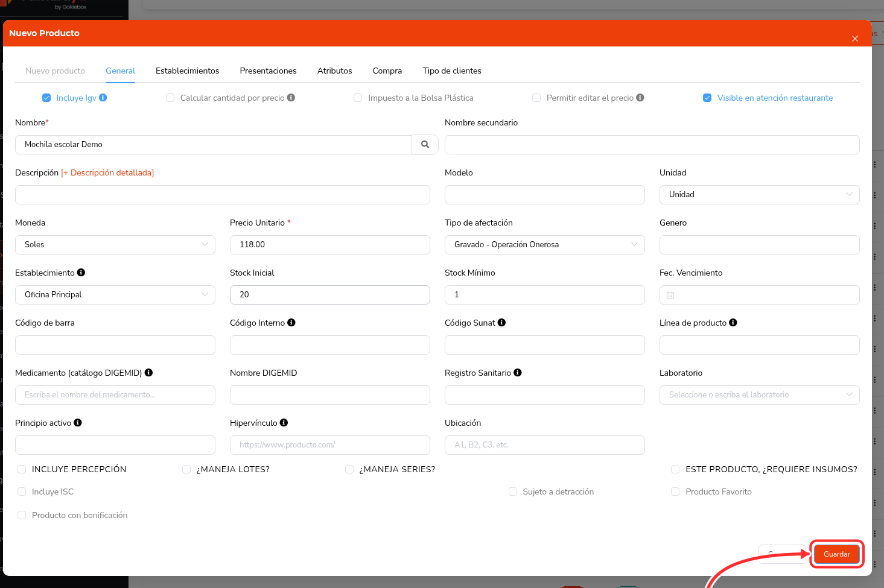This screenshot has width=884, height=588.
Task: Check Producto con bonificación checkbox
Action: point(22,515)
